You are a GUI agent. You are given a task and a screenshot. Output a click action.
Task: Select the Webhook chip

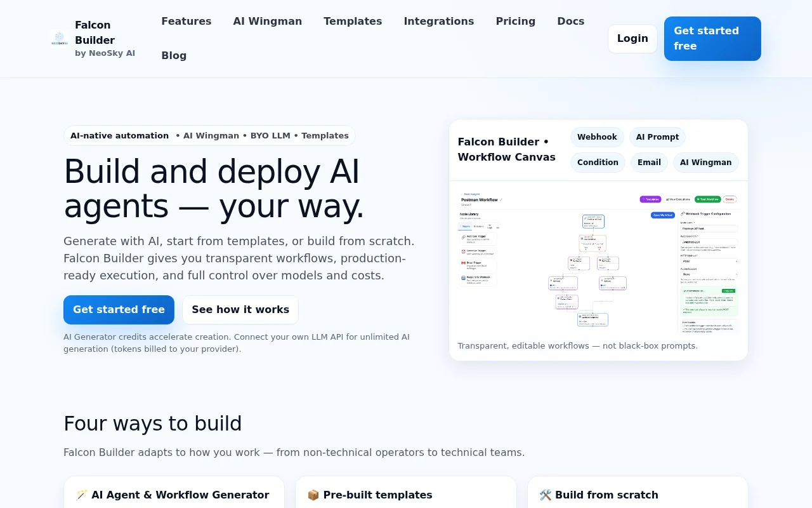point(597,137)
